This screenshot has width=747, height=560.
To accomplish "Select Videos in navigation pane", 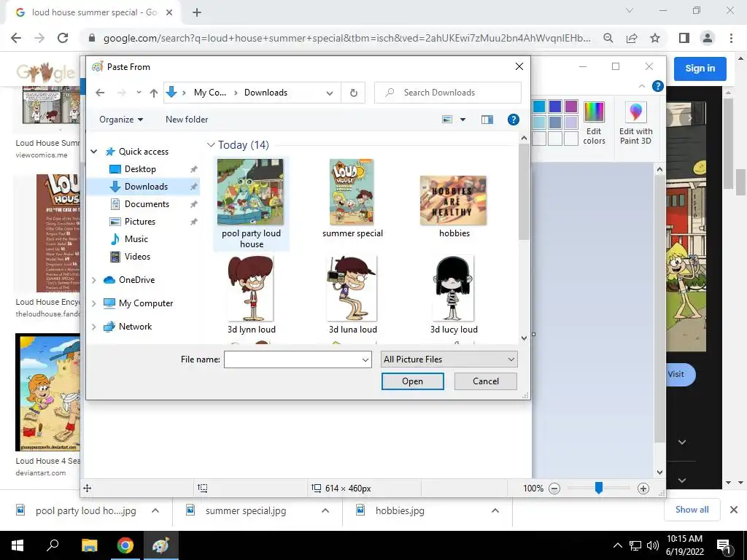I will (x=137, y=257).
